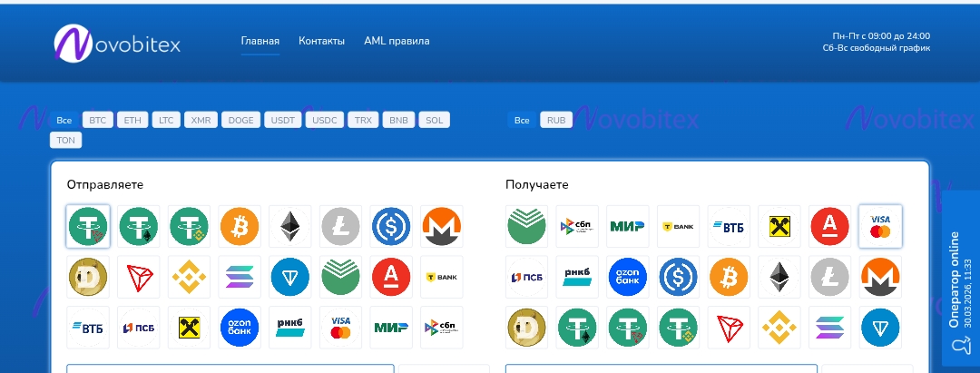Pick ВТБ under Получаете

[x=729, y=226]
